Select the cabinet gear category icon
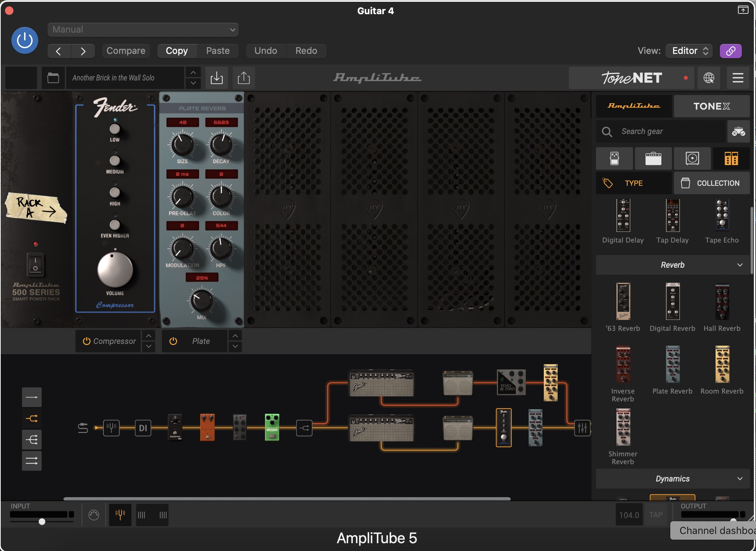This screenshot has height=551, width=756. 692,158
